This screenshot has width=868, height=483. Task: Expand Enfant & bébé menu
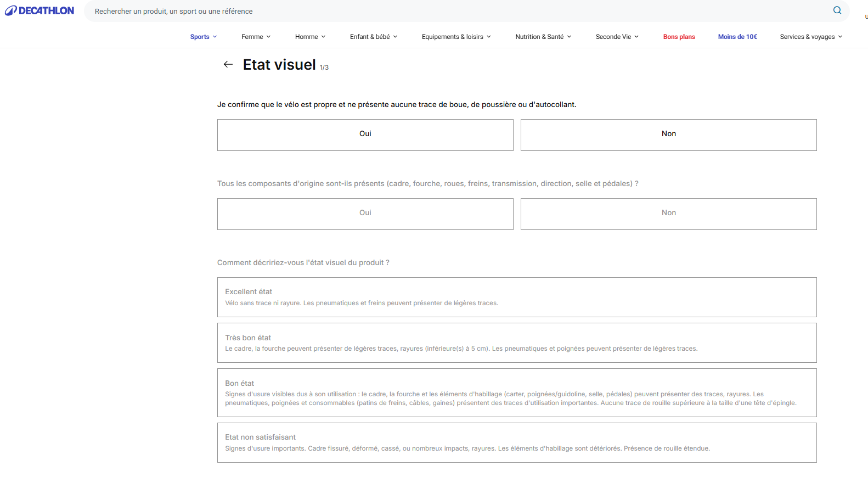click(373, 37)
